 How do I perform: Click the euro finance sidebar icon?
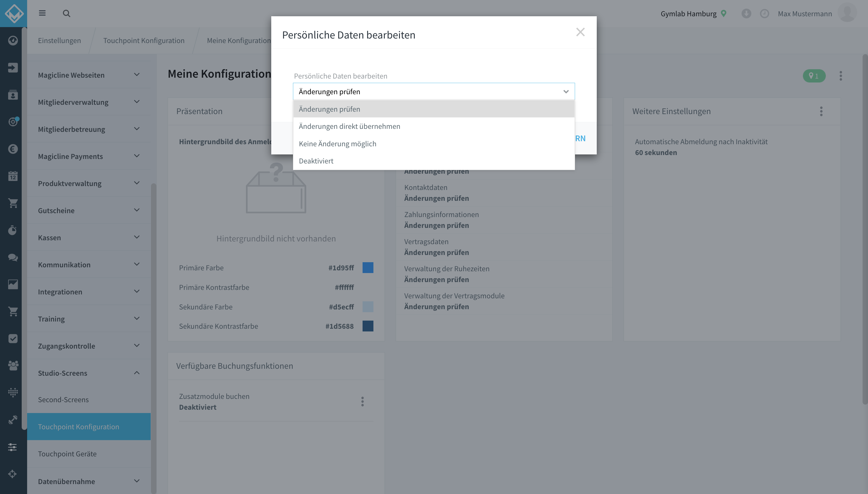pos(13,149)
